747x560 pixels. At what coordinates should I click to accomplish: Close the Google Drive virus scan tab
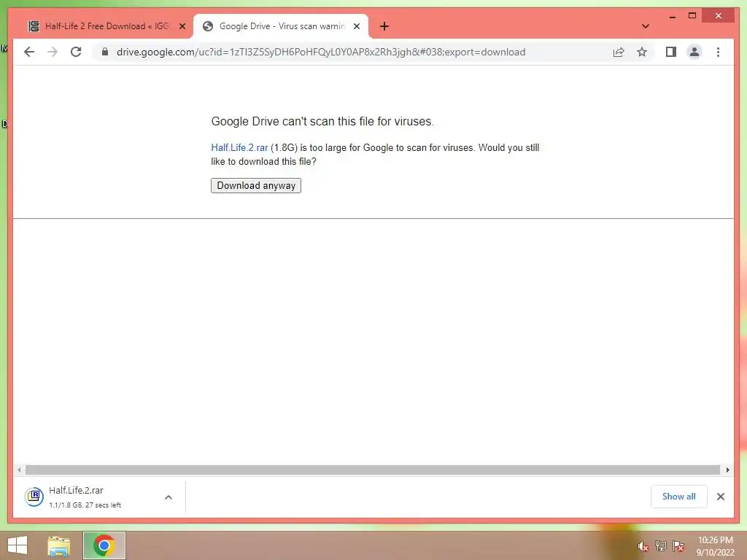point(356,26)
